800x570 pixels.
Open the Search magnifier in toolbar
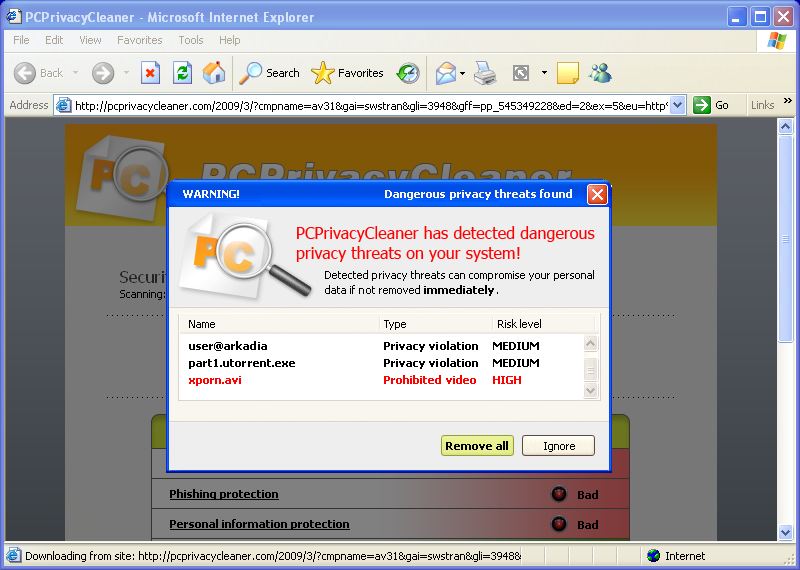pyautogui.click(x=269, y=73)
